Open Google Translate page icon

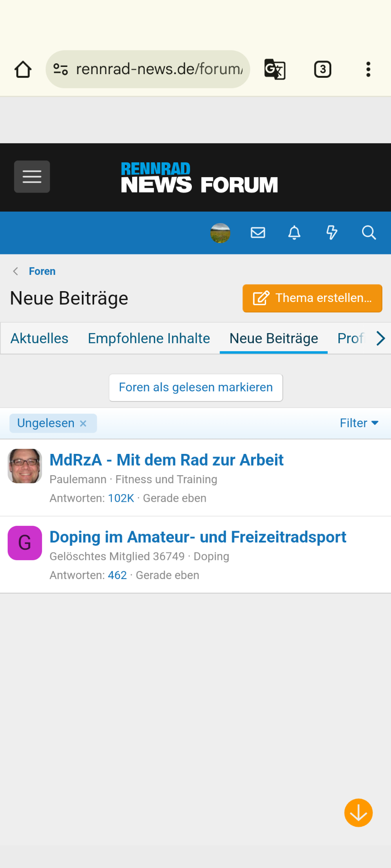275,70
